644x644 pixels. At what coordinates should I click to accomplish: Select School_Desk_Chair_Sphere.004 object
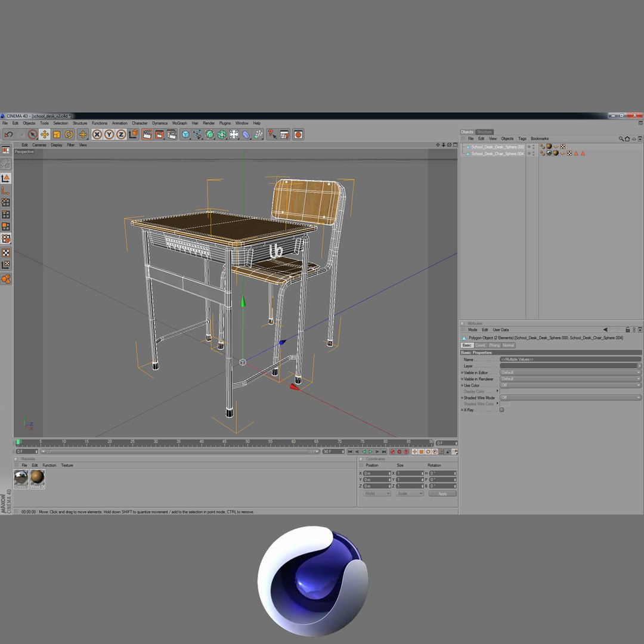pyautogui.click(x=497, y=154)
